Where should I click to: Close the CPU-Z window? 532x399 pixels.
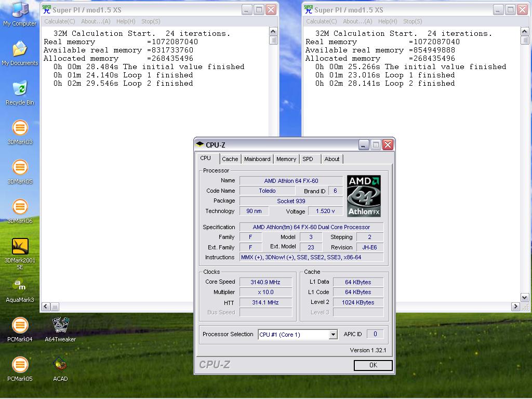(388, 145)
